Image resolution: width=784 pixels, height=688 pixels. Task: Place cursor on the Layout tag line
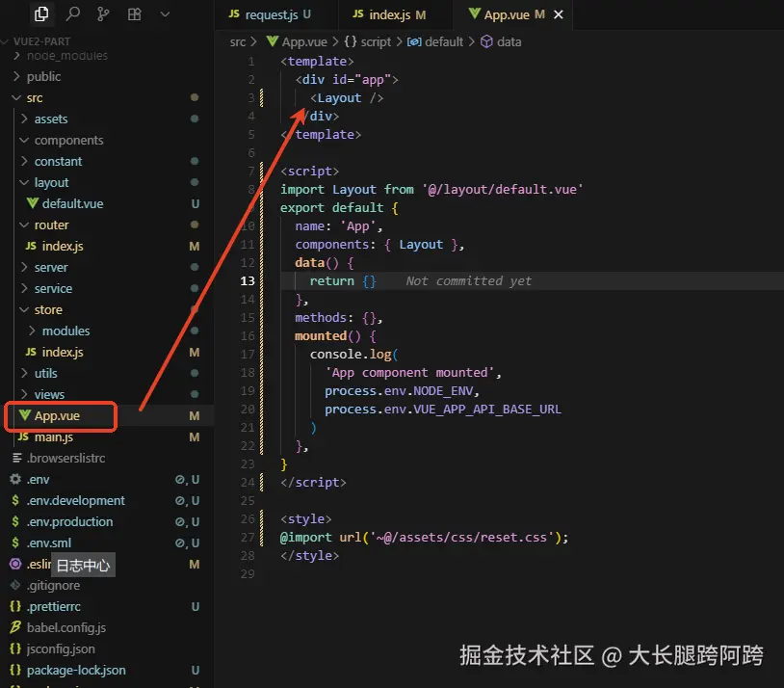point(347,97)
